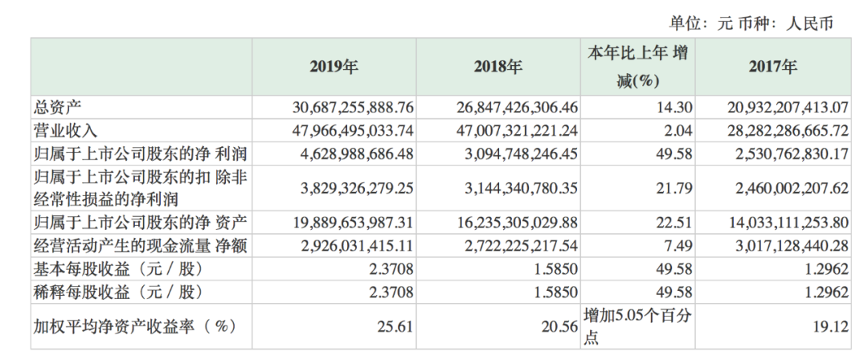The height and width of the screenshot is (360, 868).
Task: Click the 经营活动产生的现金流量净额 row label
Action: point(140,244)
